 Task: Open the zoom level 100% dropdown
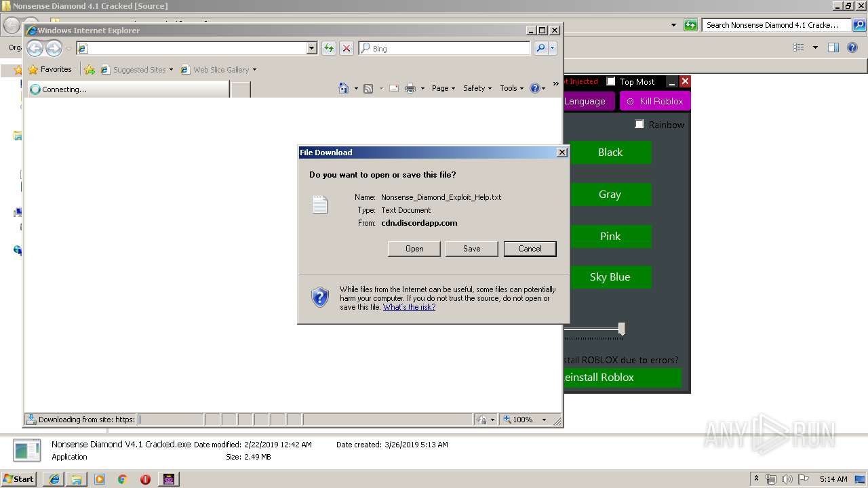544,420
